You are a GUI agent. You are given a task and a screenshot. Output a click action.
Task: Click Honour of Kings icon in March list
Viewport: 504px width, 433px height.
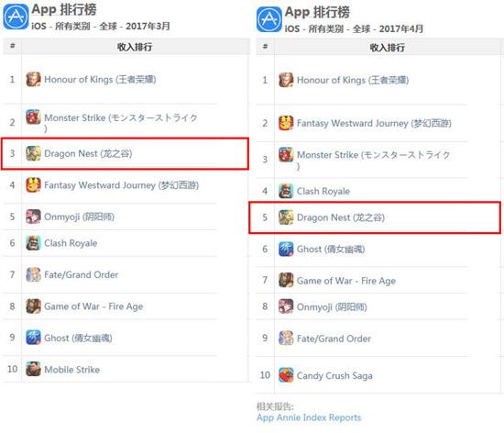point(33,80)
